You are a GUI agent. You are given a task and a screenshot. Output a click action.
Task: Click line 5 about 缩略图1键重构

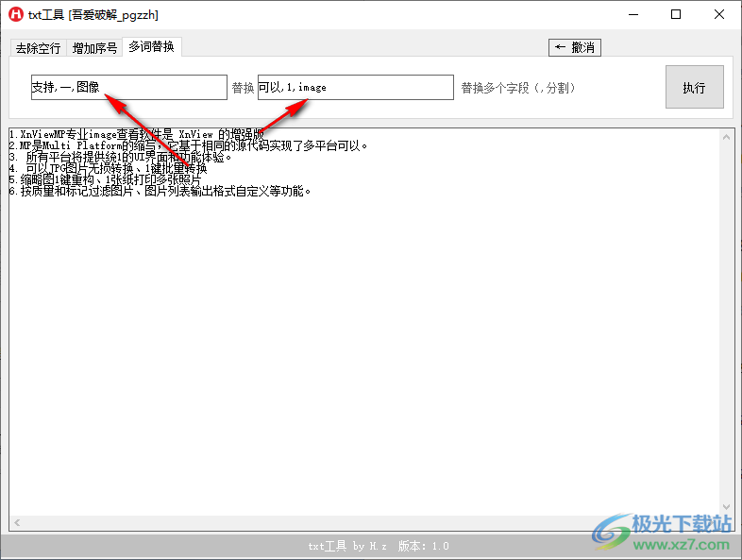pyautogui.click(x=106, y=179)
